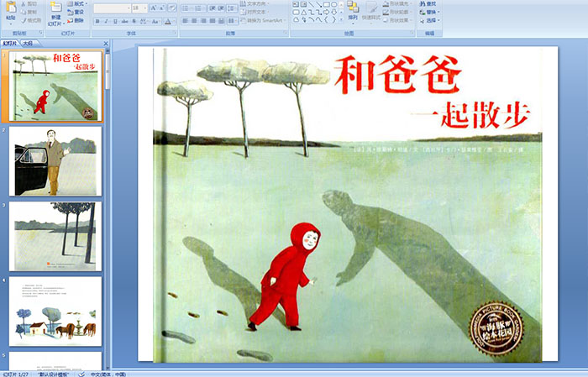Open Shape Fill (形状填充) color
Image resolution: width=588 pixels, height=377 pixels.
pos(398,3)
